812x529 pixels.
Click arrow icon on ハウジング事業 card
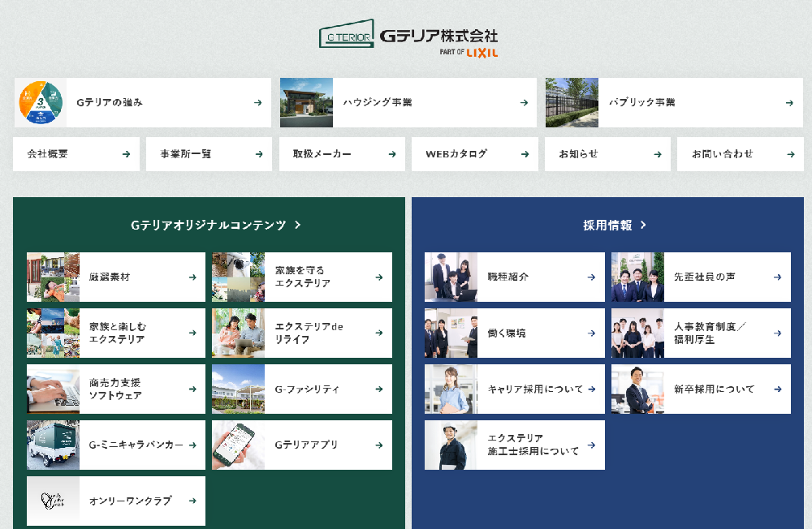(x=524, y=103)
